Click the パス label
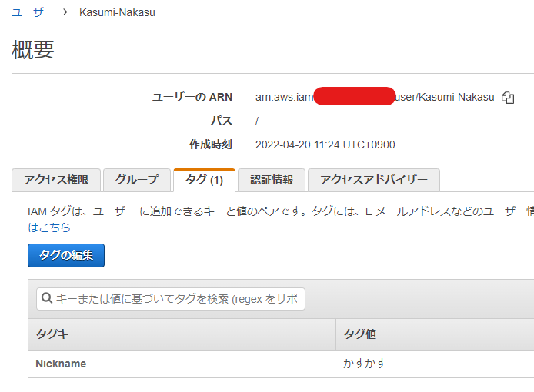 click(x=222, y=121)
